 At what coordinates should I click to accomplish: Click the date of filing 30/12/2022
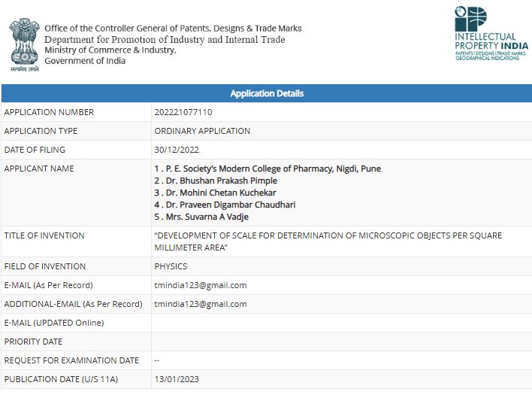177,150
